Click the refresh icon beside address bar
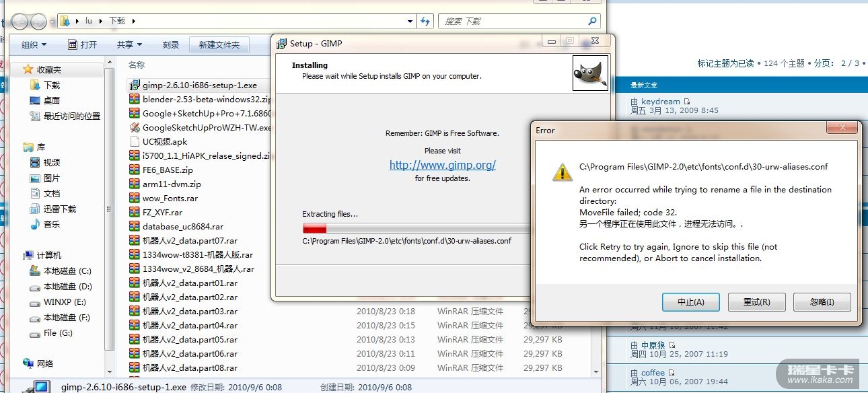This screenshot has height=393, width=868. [425, 22]
